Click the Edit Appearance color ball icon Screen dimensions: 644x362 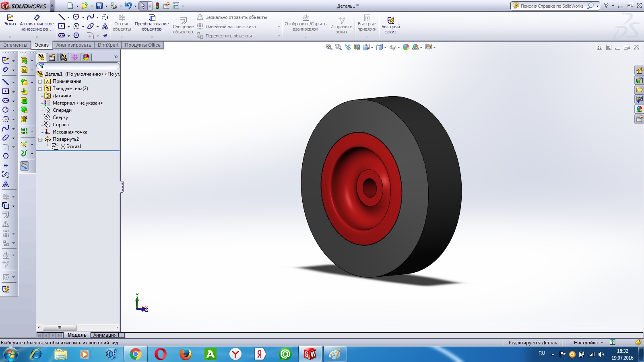click(406, 47)
